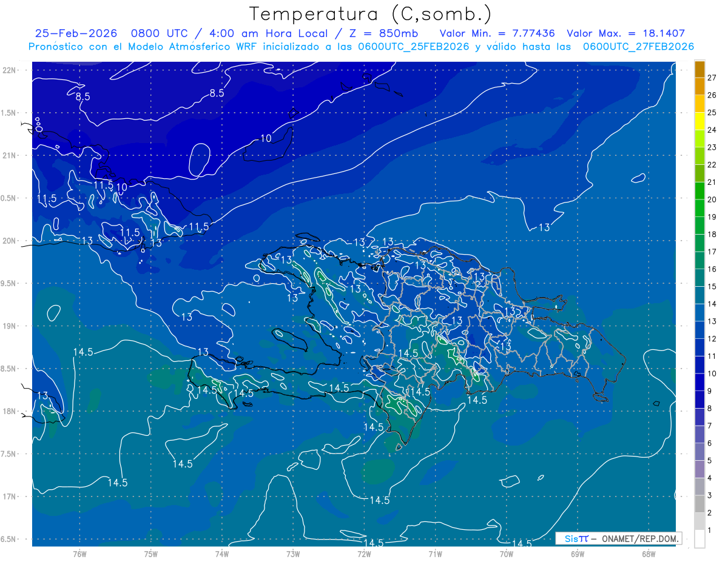Screen dimensions: 728x562
Task: Click the '74W' longitude axis label
Action: click(x=221, y=554)
